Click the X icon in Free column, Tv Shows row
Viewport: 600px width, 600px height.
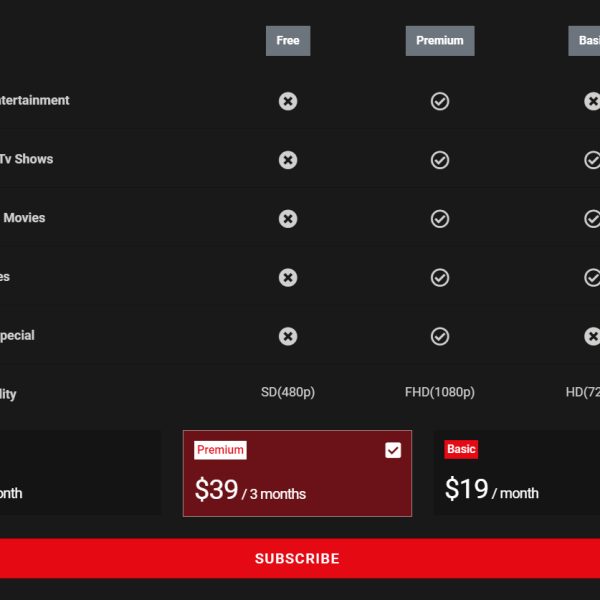(288, 160)
